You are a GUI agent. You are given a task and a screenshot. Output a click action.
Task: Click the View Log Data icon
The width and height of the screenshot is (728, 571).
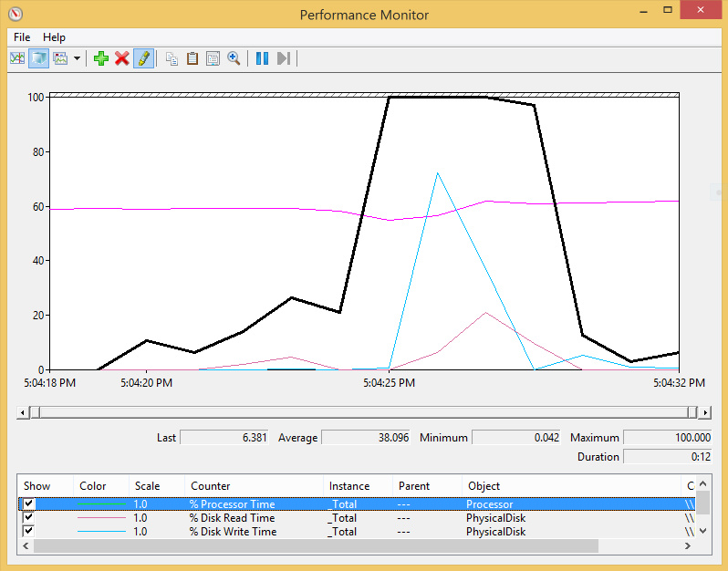tap(38, 58)
